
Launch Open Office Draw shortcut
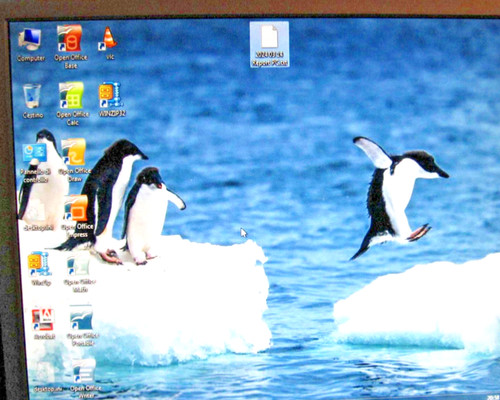[x=74, y=160]
